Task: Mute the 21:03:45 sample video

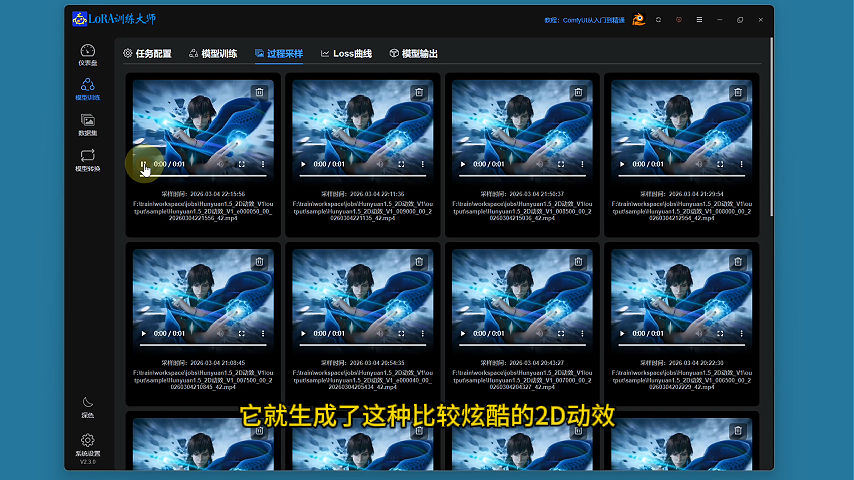Action: coord(221,333)
